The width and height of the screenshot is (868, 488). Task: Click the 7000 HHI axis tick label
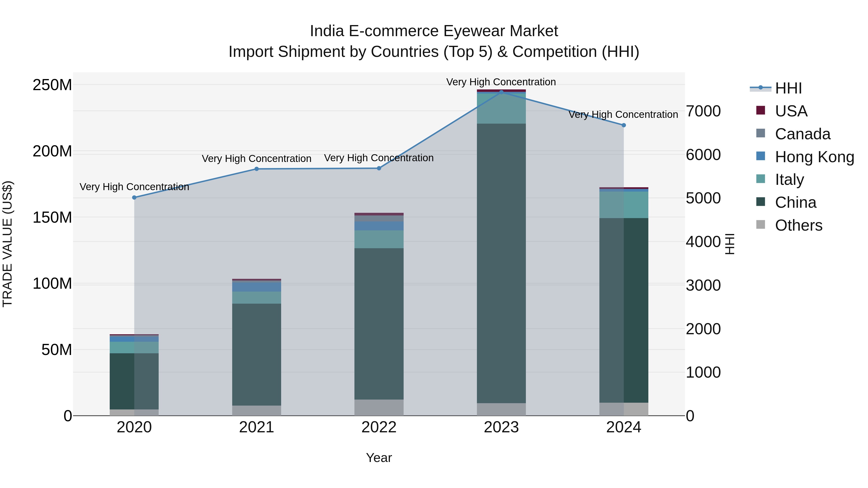pyautogui.click(x=703, y=111)
